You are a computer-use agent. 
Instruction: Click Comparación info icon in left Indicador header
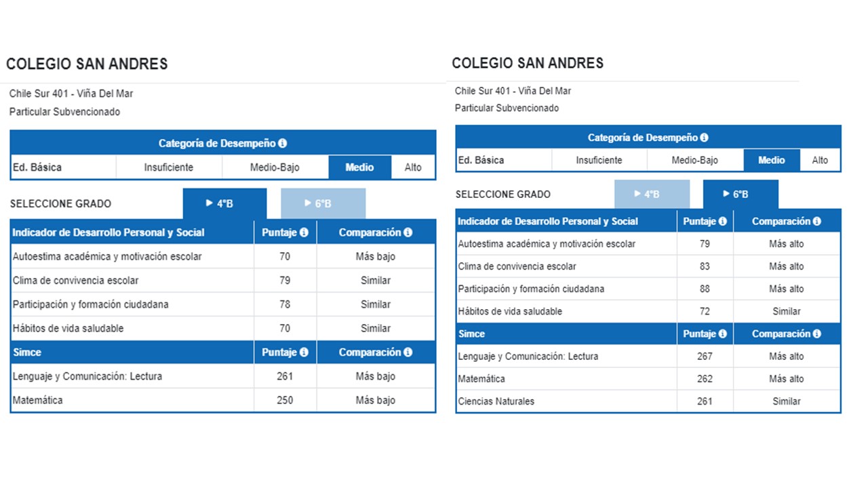[x=408, y=232]
